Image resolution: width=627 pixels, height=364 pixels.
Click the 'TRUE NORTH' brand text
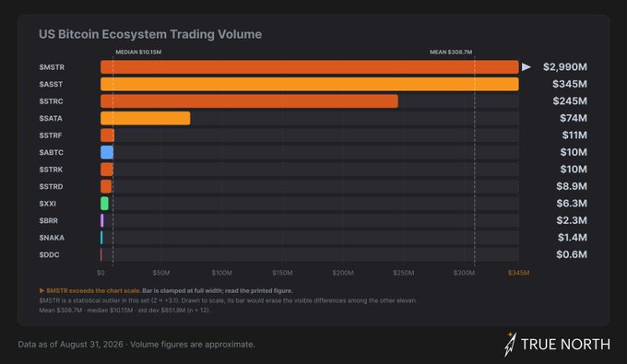tap(565, 345)
